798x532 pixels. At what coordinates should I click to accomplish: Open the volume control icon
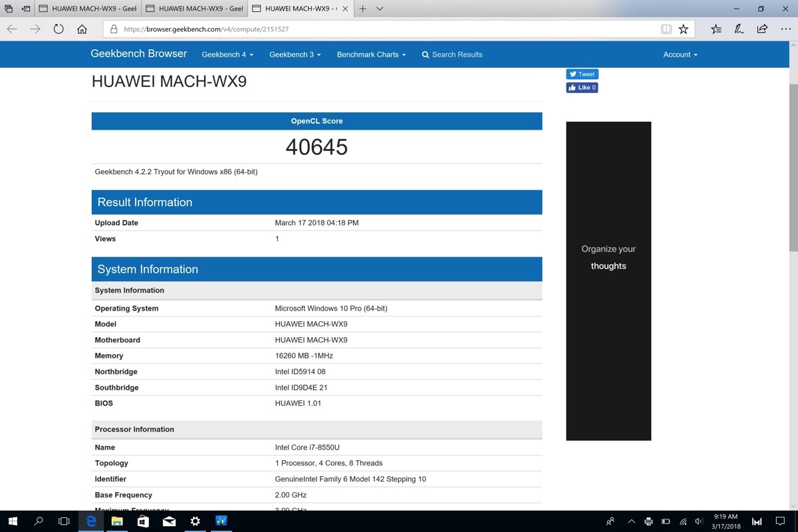[699, 521]
